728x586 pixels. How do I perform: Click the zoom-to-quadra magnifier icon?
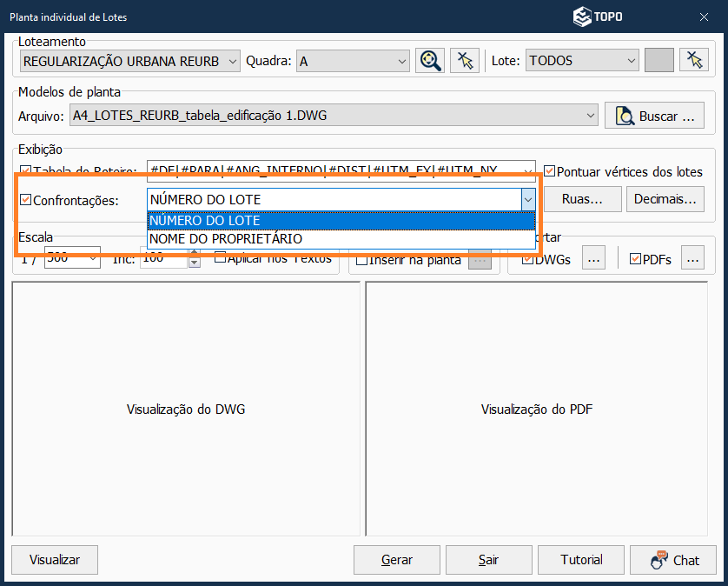click(430, 60)
